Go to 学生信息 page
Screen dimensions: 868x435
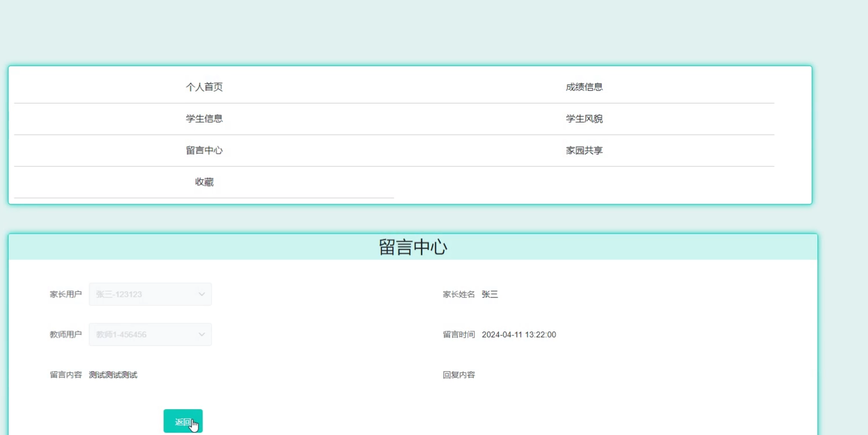click(x=204, y=119)
